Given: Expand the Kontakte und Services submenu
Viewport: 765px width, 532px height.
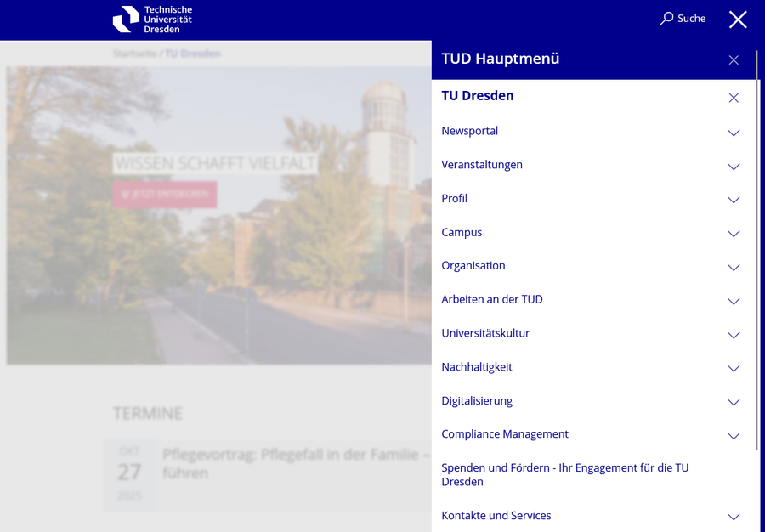Looking at the screenshot, I should point(734,517).
